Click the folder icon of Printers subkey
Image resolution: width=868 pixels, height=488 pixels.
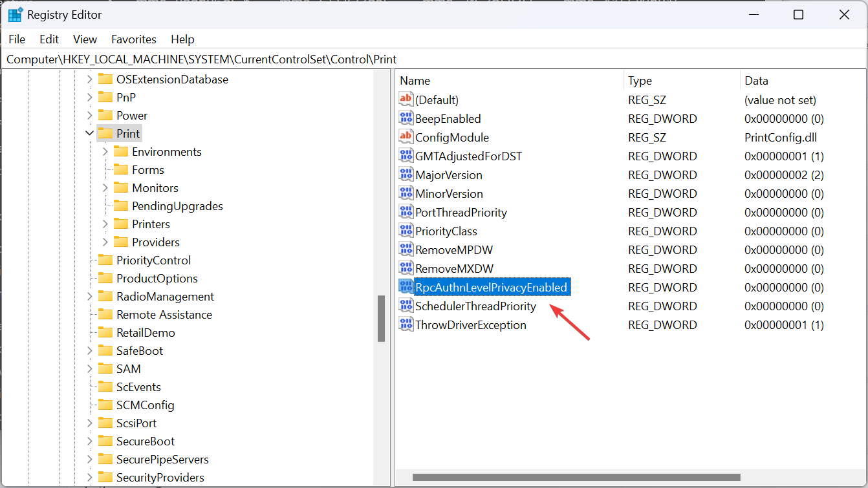point(121,224)
